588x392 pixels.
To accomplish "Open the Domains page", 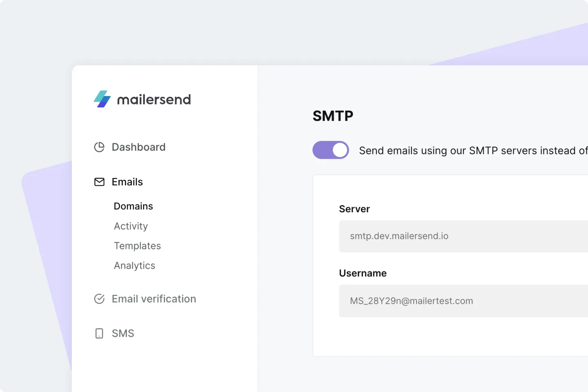I will point(133,206).
